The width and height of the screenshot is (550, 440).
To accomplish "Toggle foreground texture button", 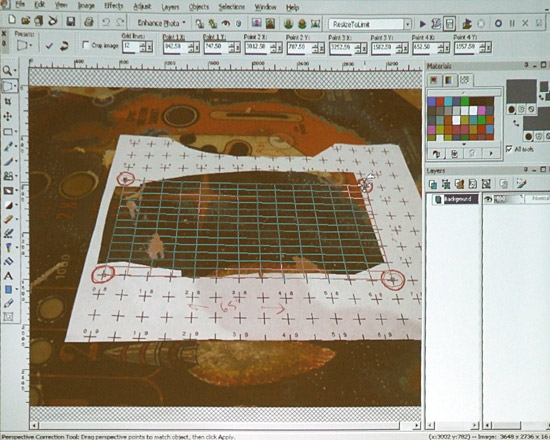I will coord(521,109).
